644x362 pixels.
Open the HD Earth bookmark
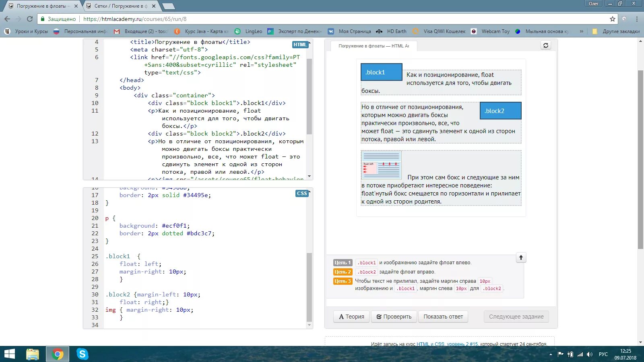pos(391,31)
